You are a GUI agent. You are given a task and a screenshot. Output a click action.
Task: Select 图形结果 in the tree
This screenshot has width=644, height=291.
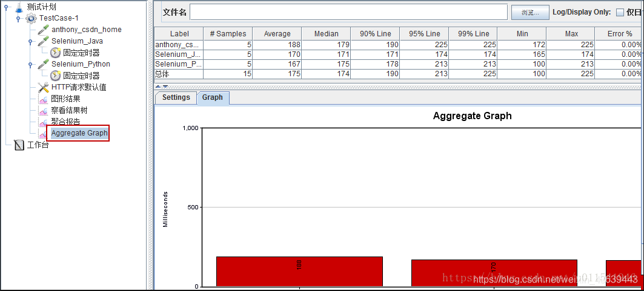[x=65, y=99]
